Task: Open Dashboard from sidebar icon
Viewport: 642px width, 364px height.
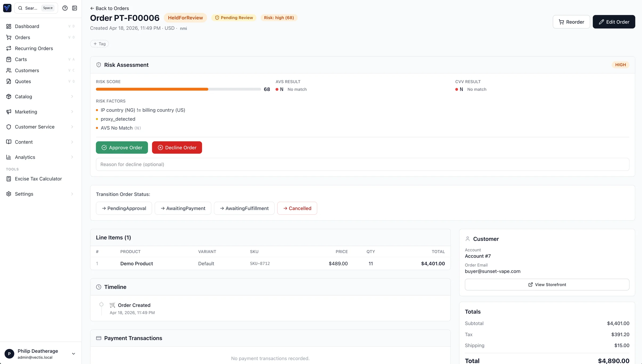Action: coord(9,26)
